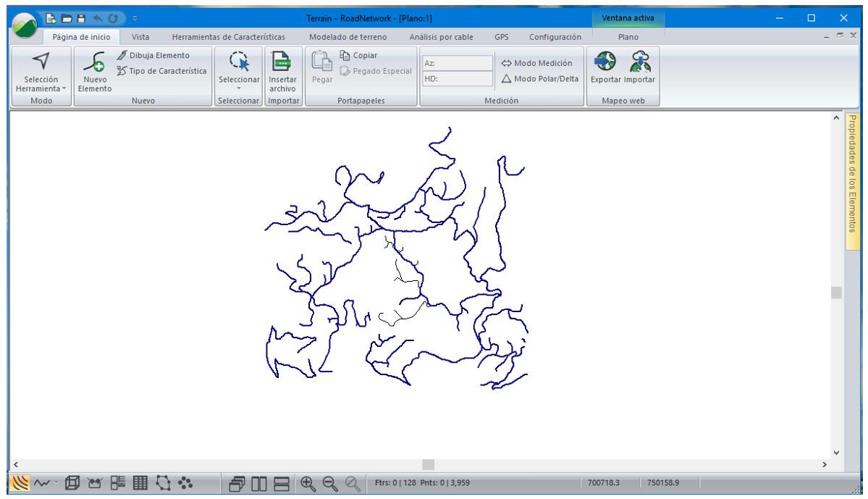Click Insertar archivo icon
868x499 pixels.
(x=282, y=64)
